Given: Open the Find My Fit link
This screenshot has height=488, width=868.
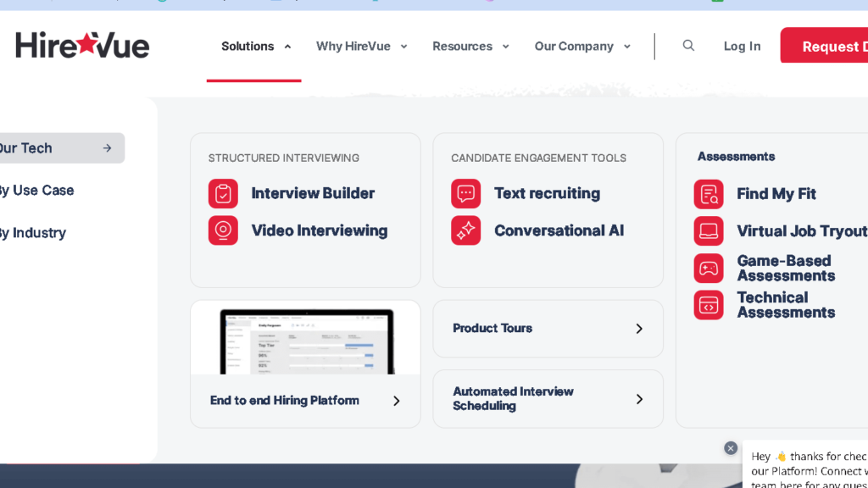Looking at the screenshot, I should [x=776, y=194].
